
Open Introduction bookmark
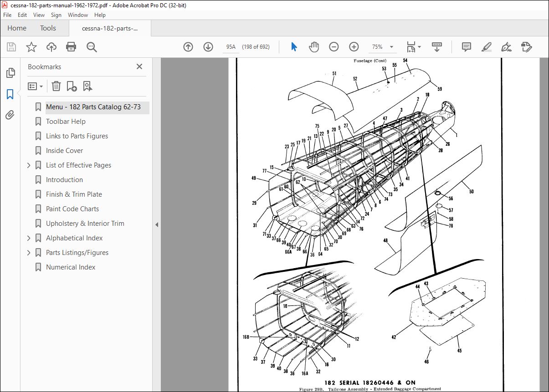click(64, 180)
